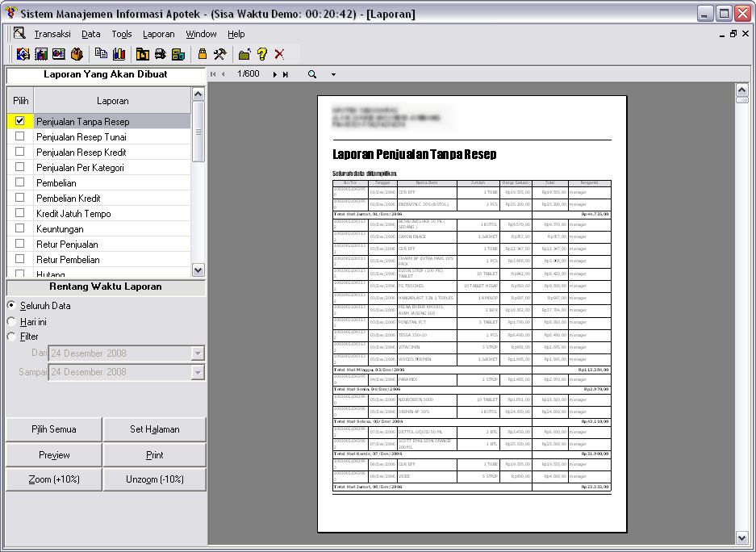The image size is (756, 552).
Task: Click the page indicator 1/600
Action: pyautogui.click(x=248, y=73)
